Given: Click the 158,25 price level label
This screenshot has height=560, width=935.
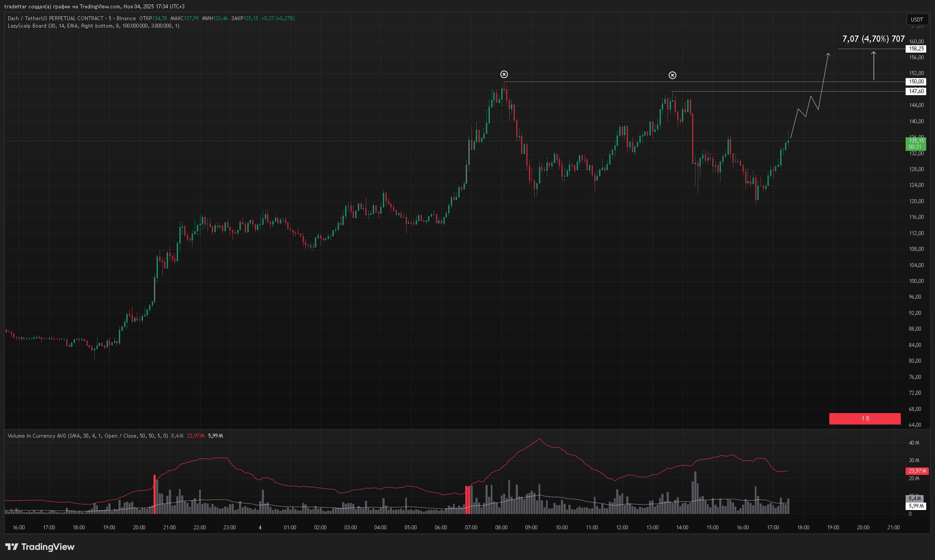Looking at the screenshot, I should click(x=916, y=49).
